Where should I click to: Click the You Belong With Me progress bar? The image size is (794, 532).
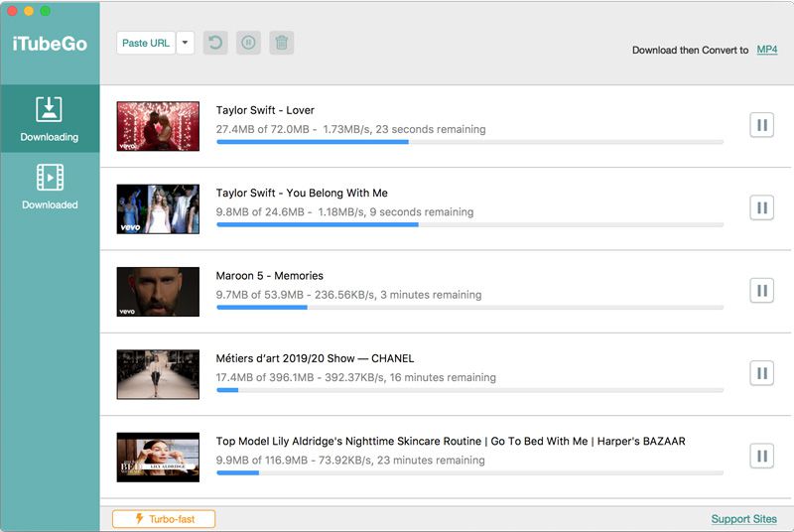point(469,224)
